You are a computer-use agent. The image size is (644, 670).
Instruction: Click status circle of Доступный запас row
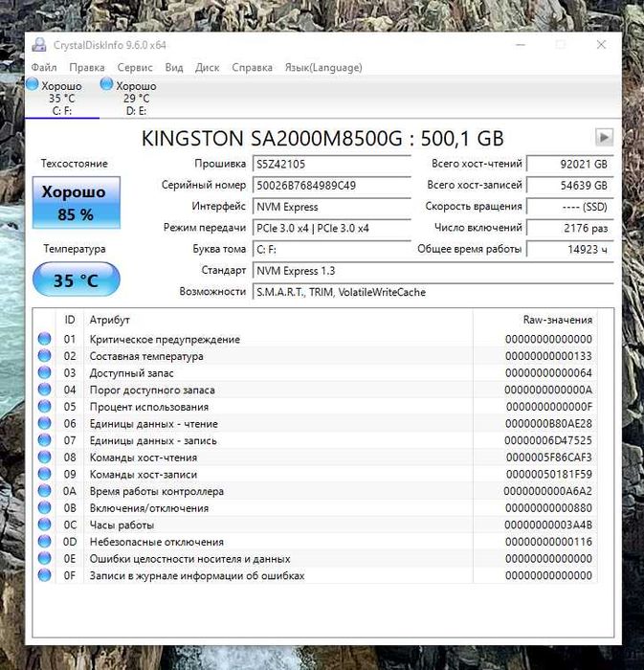coord(44,372)
